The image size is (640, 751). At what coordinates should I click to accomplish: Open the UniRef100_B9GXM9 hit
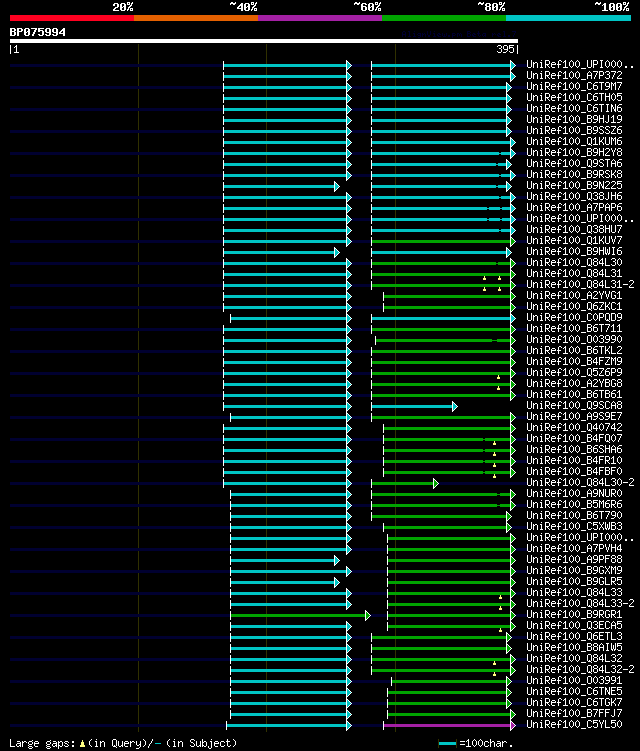[x=574, y=571]
